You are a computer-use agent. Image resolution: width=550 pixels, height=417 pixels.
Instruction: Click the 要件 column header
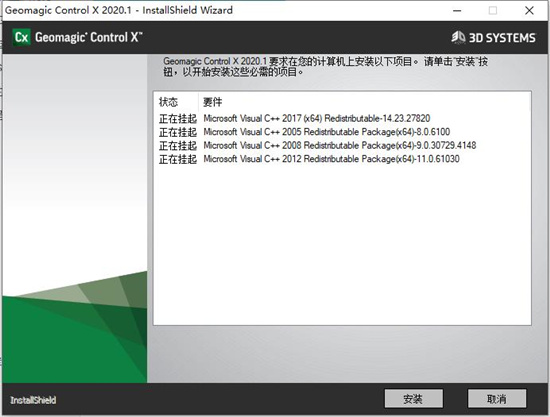(x=213, y=102)
